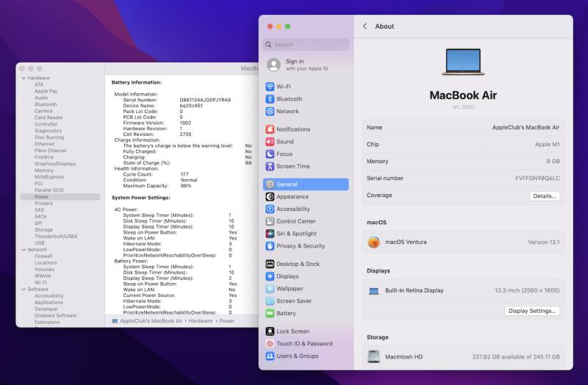The image size is (588, 385).
Task: Click the serial number FVFFGN98Q6LC
Action: pos(537,179)
